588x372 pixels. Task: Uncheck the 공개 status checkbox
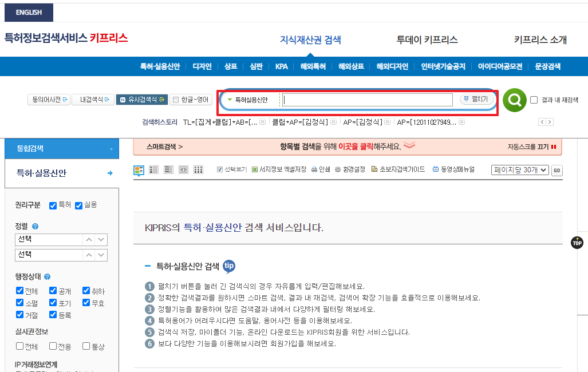53,291
